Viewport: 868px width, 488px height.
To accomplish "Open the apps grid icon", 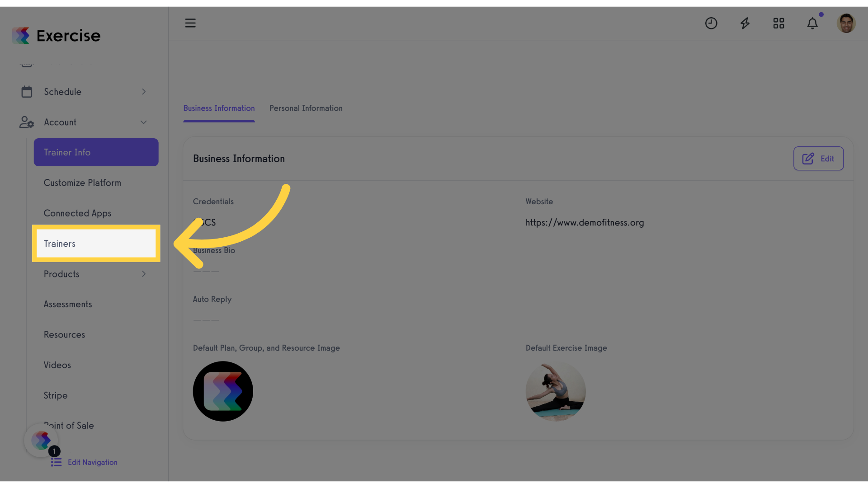I will click(x=778, y=23).
